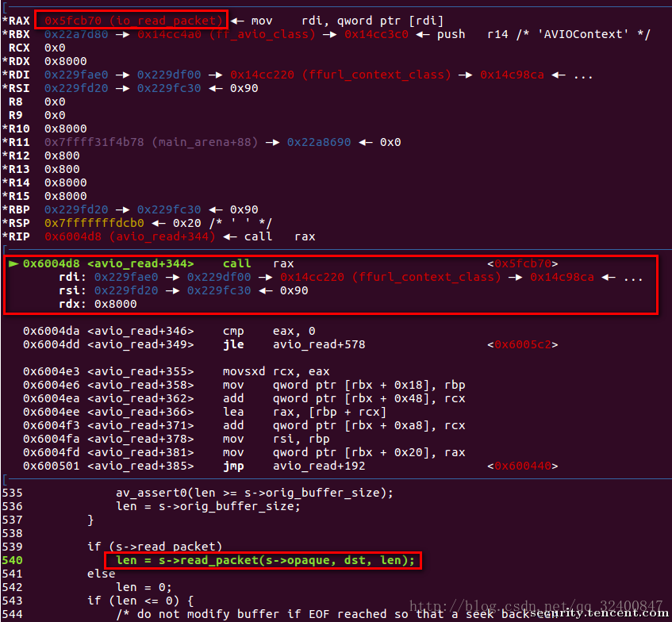Click the 'rdi:' argument label under call rax
The image size is (672, 622).
click(x=72, y=278)
